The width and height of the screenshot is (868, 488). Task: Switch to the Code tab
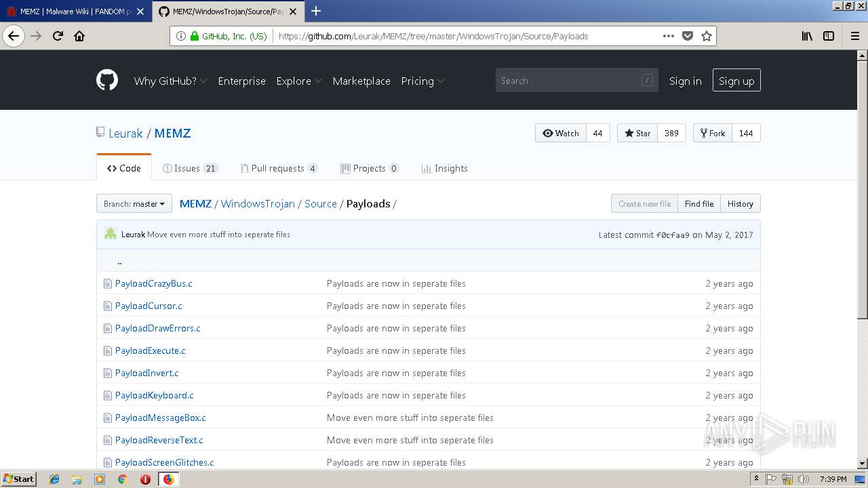pyautogui.click(x=124, y=168)
